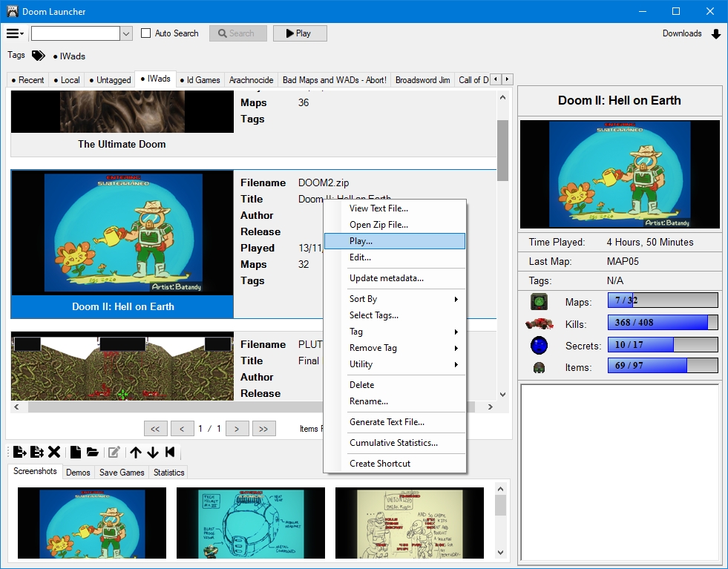728x569 pixels.
Task: Enable the Auto Search checkbox
Action: (146, 33)
